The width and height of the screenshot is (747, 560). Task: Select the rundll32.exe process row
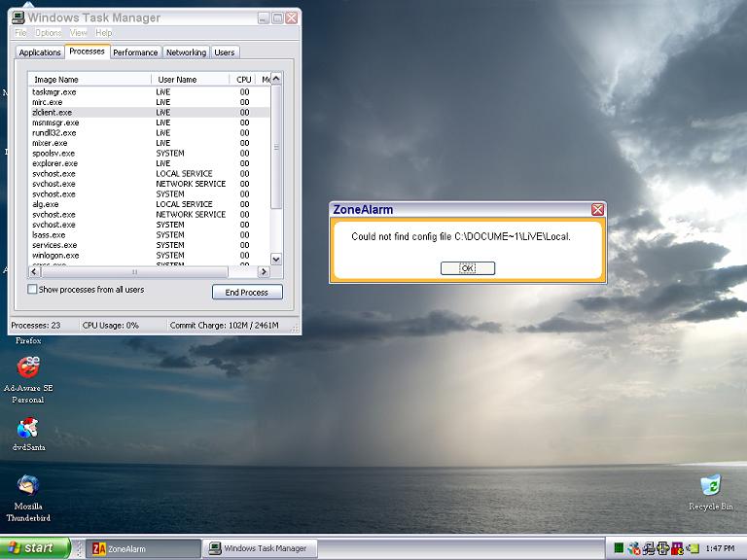[x=149, y=133]
